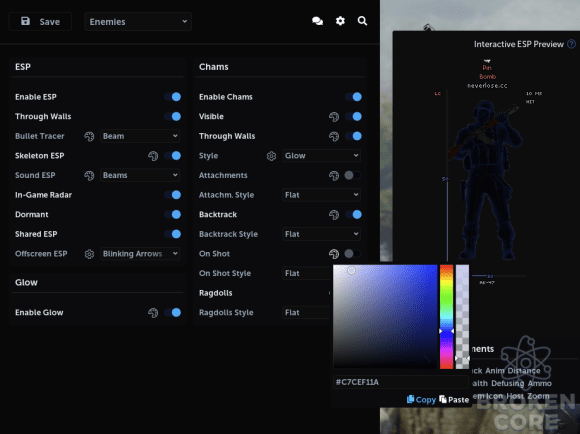Toggle Enable ESP switch

173,97
